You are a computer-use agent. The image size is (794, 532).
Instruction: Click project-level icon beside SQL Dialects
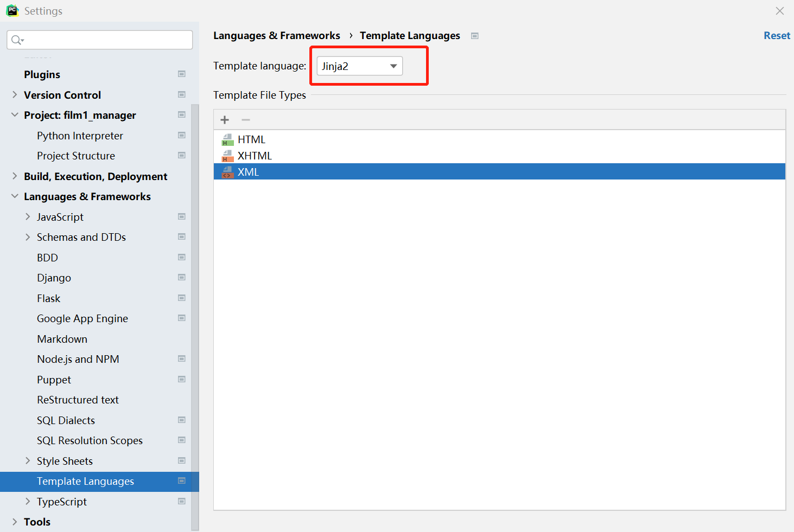[x=182, y=420]
